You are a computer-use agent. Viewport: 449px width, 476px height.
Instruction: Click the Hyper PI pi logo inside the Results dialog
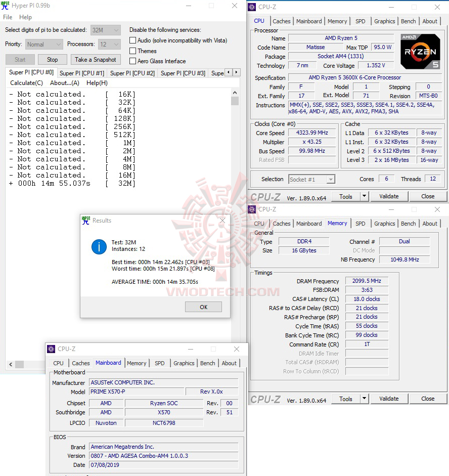(x=86, y=221)
